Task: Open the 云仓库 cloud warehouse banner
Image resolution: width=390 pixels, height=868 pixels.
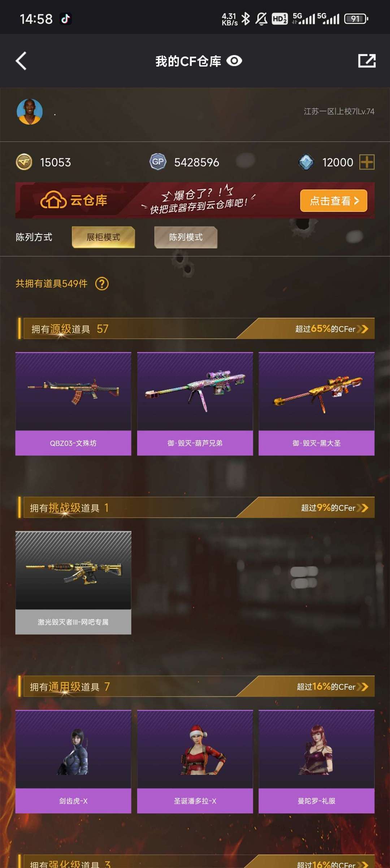Action: pyautogui.click(x=195, y=200)
